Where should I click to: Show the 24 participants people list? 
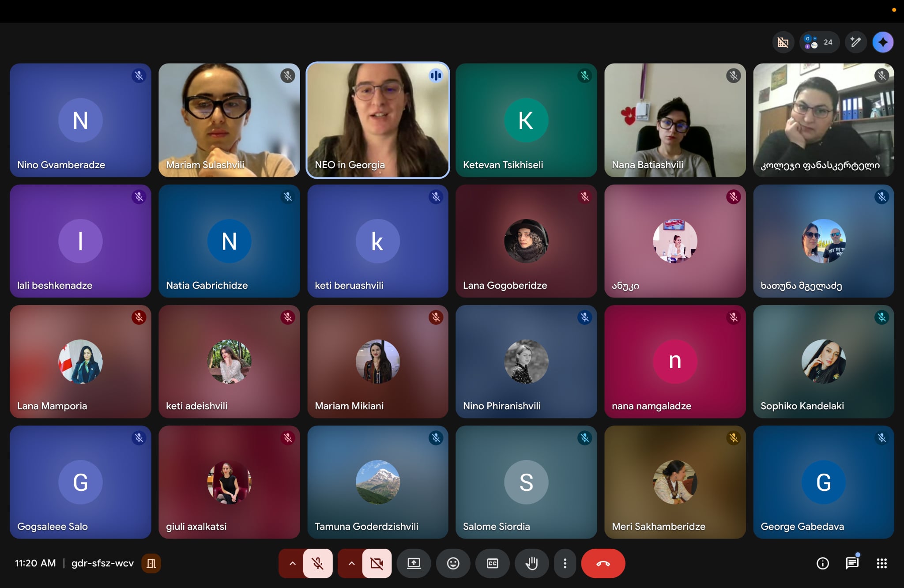(x=819, y=42)
